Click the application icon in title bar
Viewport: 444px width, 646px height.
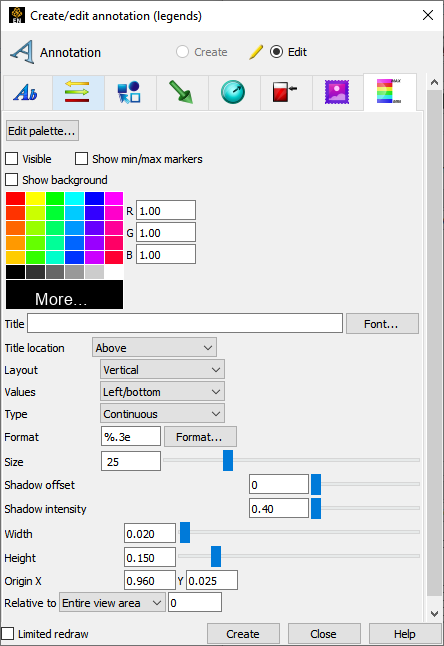tap(16, 15)
